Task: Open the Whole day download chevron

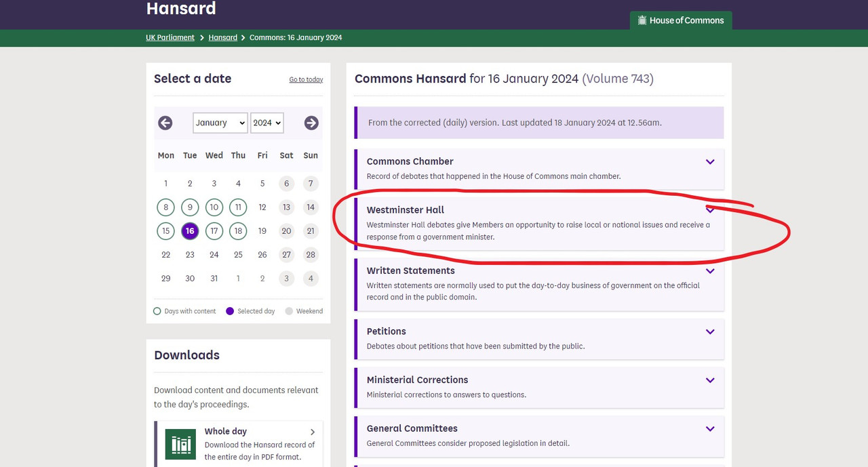Action: pos(313,432)
